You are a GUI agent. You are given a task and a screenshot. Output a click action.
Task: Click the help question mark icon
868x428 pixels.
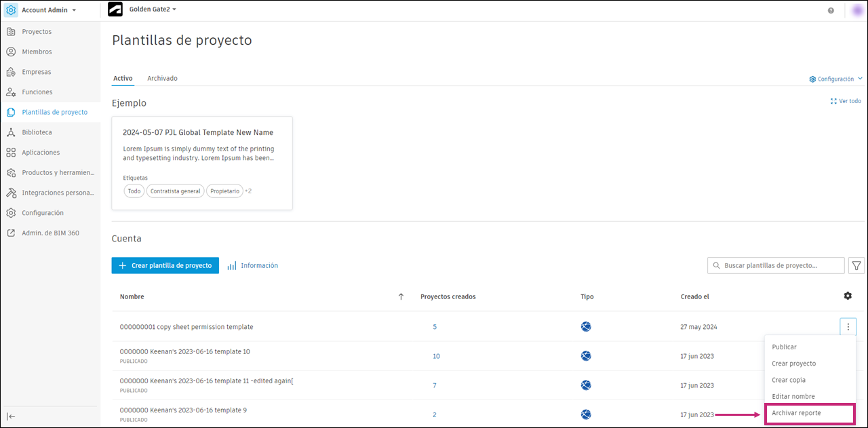pos(831,10)
